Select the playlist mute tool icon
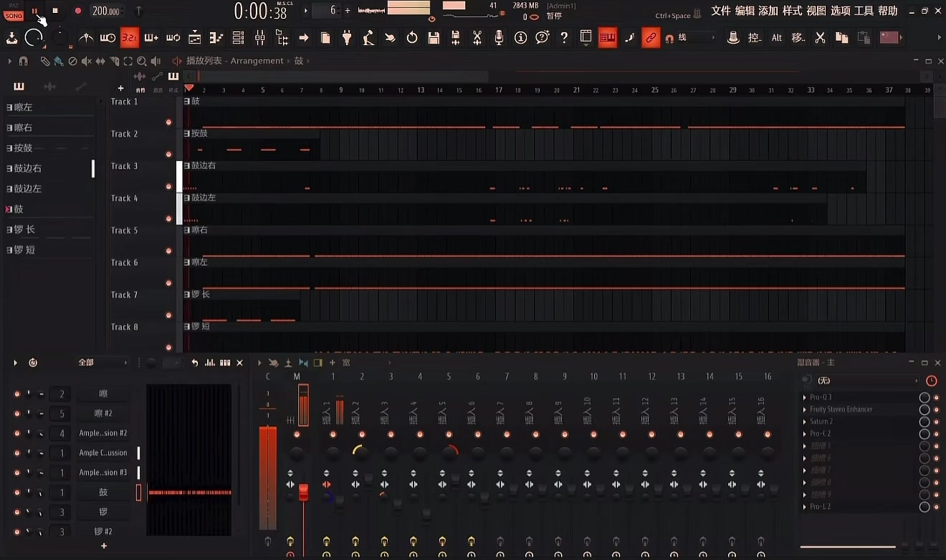Image resolution: width=946 pixels, height=560 pixels. tap(87, 62)
